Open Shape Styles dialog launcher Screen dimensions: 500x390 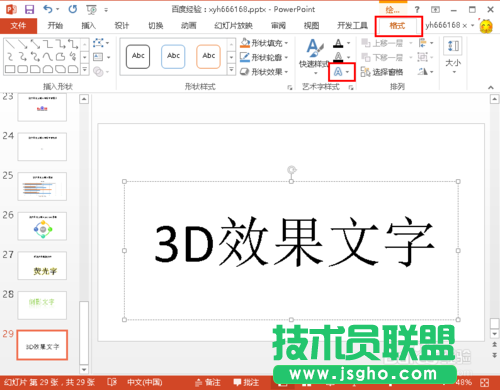click(x=289, y=88)
